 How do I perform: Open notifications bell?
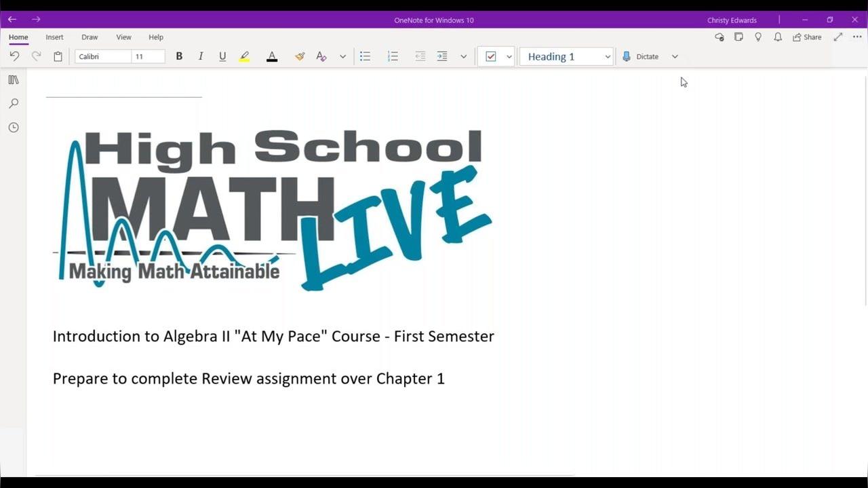point(778,37)
